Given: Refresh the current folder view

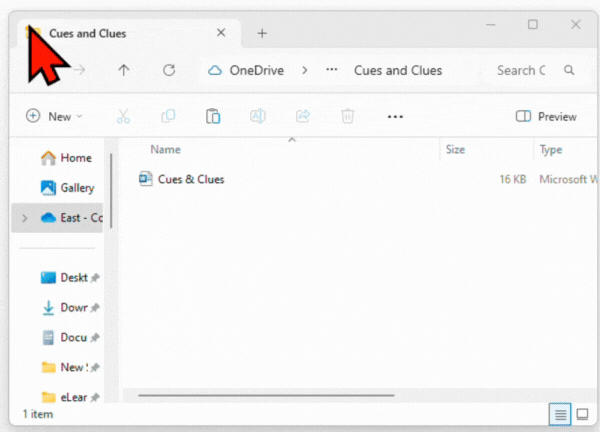Looking at the screenshot, I should click(x=169, y=70).
